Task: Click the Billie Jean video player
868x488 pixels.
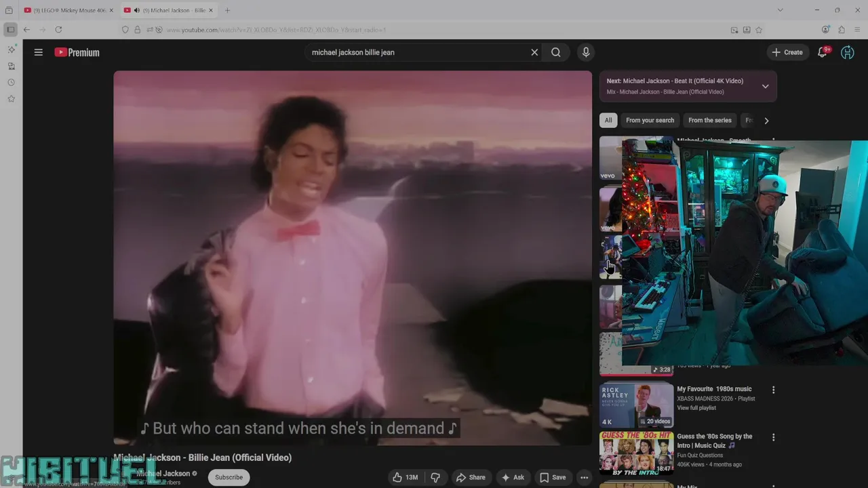Action: [x=353, y=258]
